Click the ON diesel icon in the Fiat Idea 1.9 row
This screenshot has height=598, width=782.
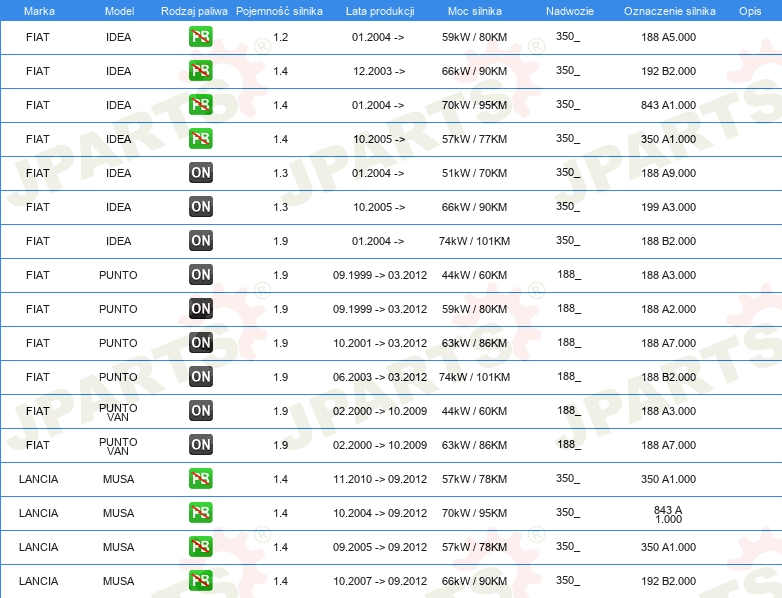click(200, 240)
